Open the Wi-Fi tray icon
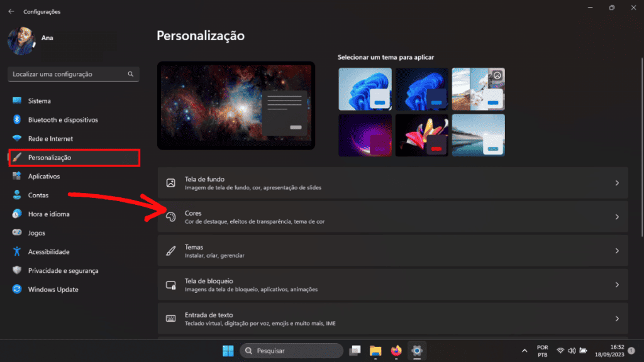This screenshot has height=362, width=644. [560, 351]
